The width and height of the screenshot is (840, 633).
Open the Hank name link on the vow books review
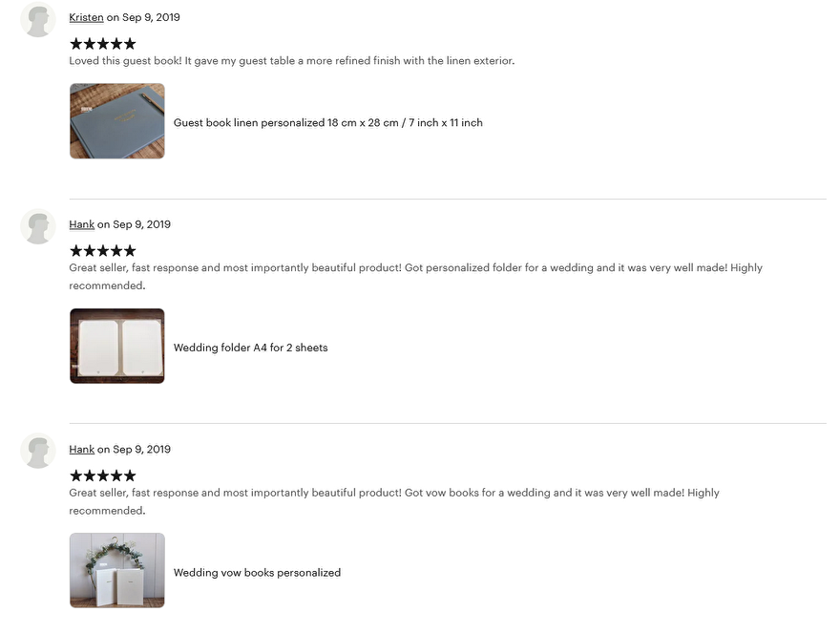81,449
